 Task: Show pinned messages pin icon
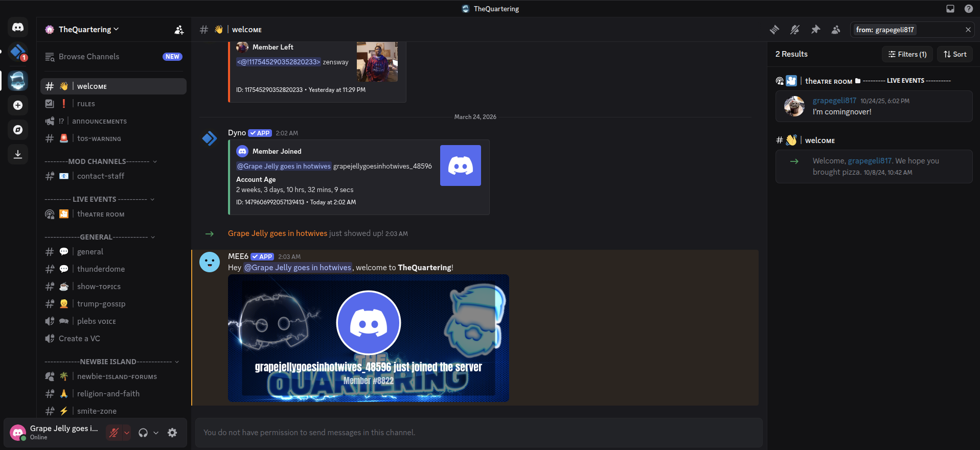[815, 30]
